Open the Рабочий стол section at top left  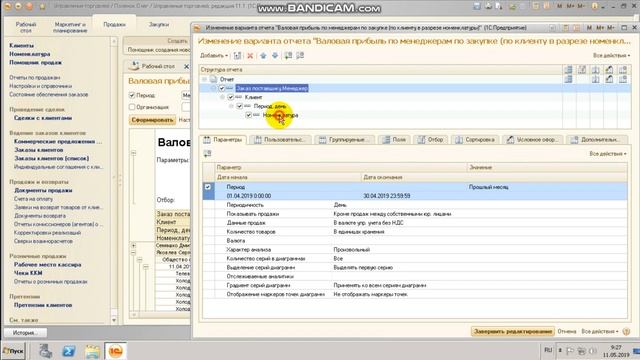[26, 27]
